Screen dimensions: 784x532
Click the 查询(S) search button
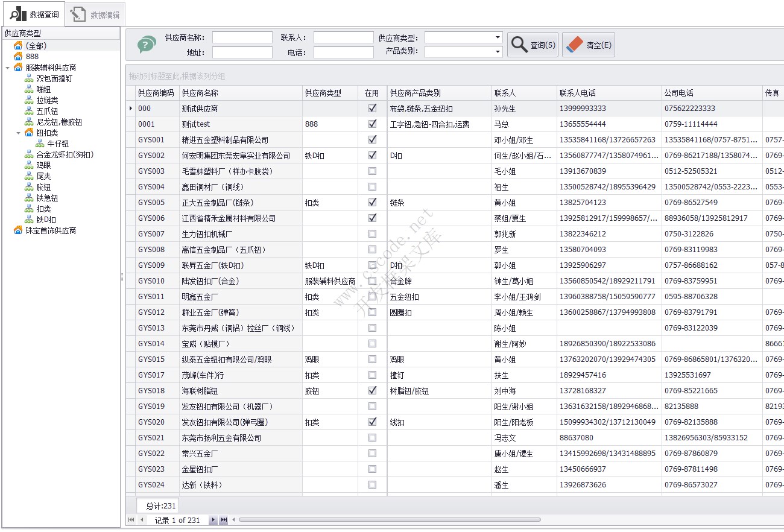point(533,45)
